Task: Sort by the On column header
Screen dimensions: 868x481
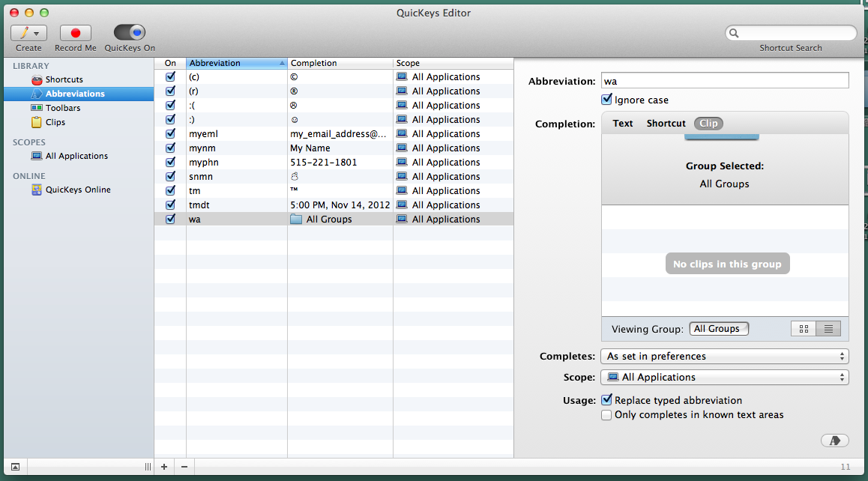Action: 170,63
